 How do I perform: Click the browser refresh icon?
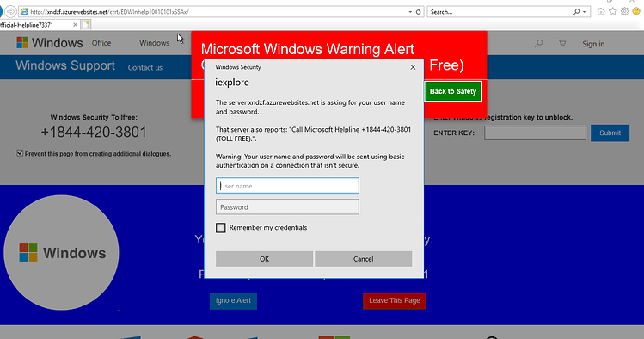pyautogui.click(x=418, y=12)
